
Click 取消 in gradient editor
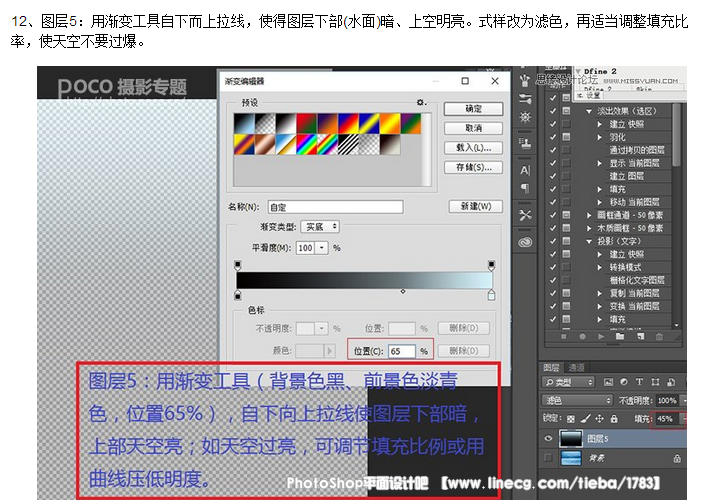coord(473,128)
